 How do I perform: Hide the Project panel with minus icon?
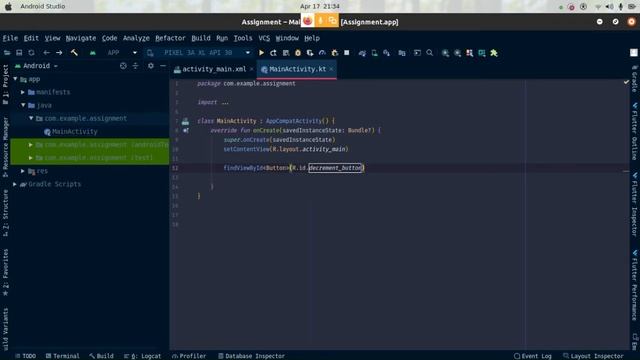coord(163,66)
